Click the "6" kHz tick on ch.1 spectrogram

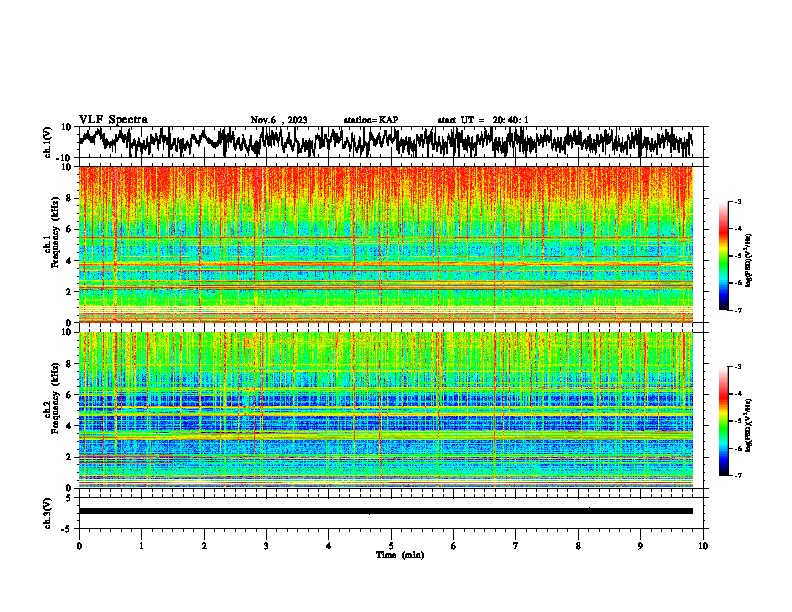coord(69,229)
